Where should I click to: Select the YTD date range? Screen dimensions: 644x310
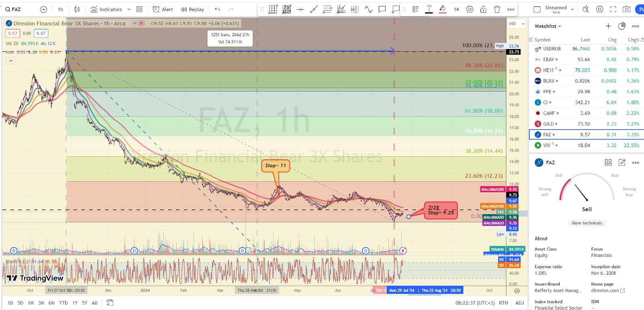click(x=63, y=303)
